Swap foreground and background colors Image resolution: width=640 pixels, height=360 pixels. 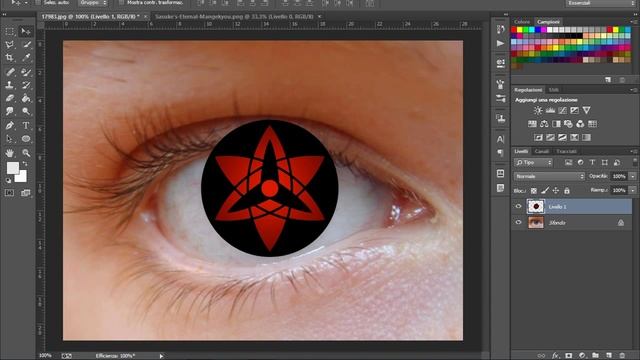pyautogui.click(x=24, y=164)
